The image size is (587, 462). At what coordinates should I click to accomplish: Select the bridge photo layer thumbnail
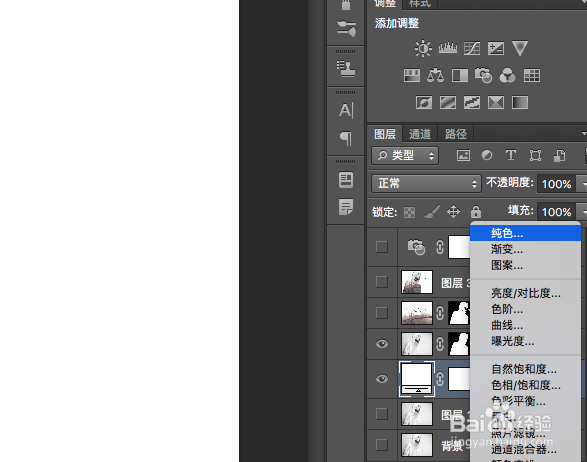pos(417,313)
